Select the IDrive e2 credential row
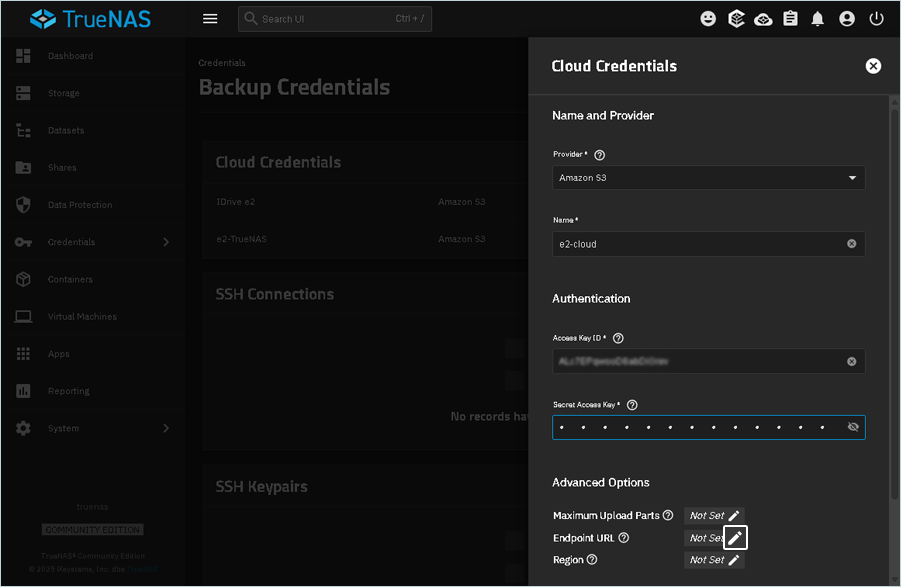 365,202
